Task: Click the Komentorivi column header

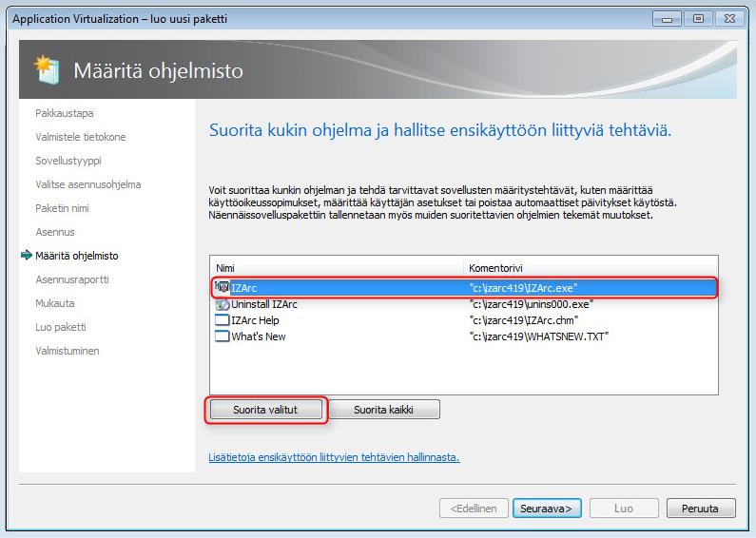Action: click(x=591, y=268)
